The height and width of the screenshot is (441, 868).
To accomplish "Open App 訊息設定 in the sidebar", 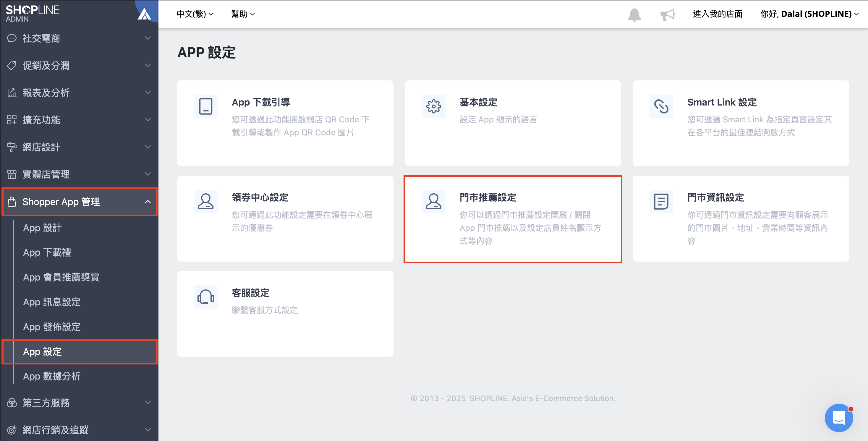I will click(51, 302).
